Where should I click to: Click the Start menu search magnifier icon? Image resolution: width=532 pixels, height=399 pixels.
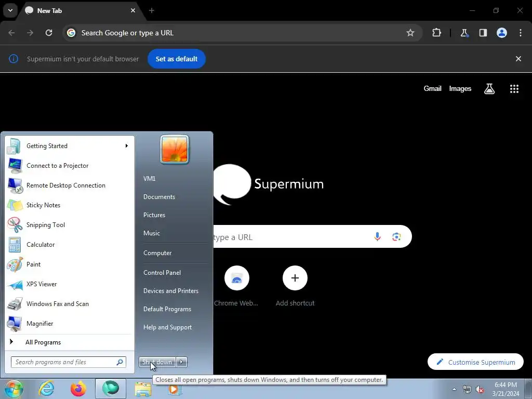point(120,362)
